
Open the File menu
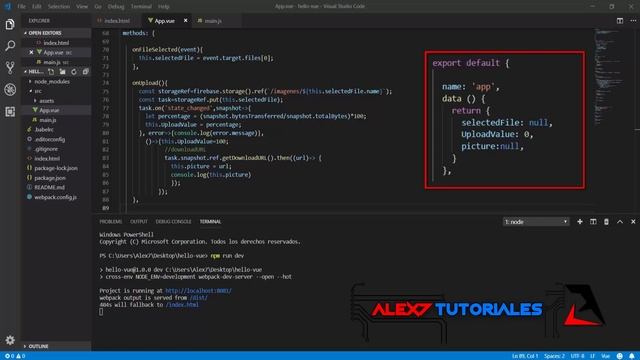(21, 7)
